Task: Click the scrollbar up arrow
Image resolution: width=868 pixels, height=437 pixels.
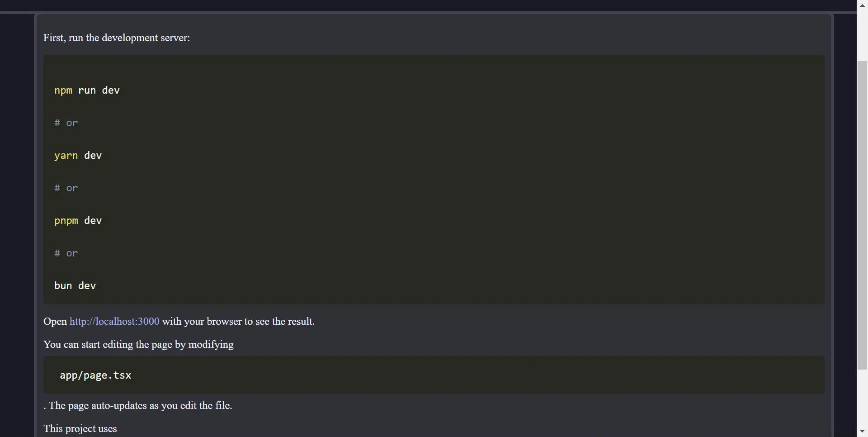Action: (x=862, y=5)
